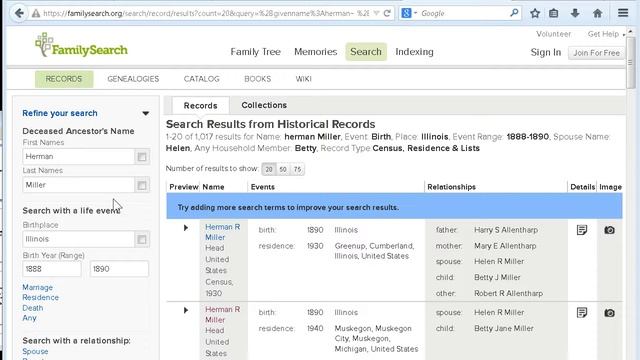Viewport: 640px width, 360px height.
Task: Add Any life event
Action: click(29, 318)
